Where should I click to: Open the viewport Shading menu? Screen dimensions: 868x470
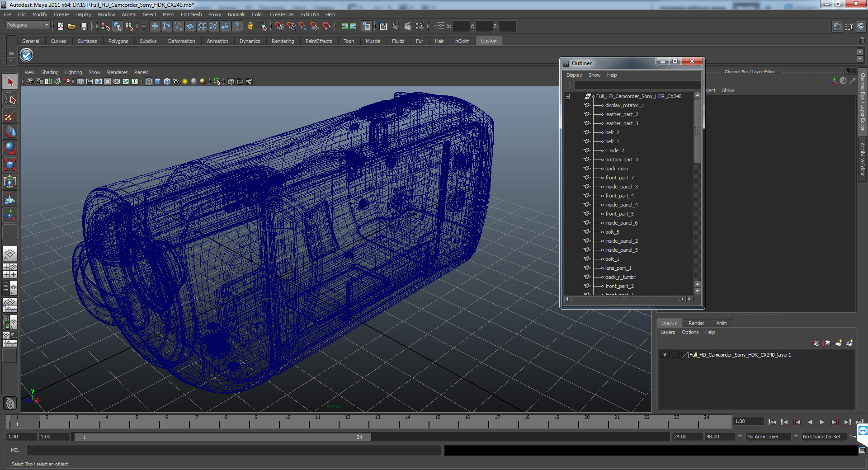click(50, 72)
